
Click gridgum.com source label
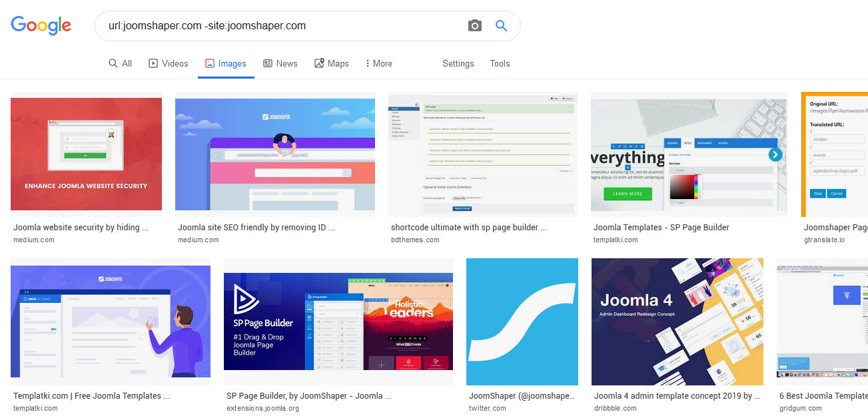801,408
